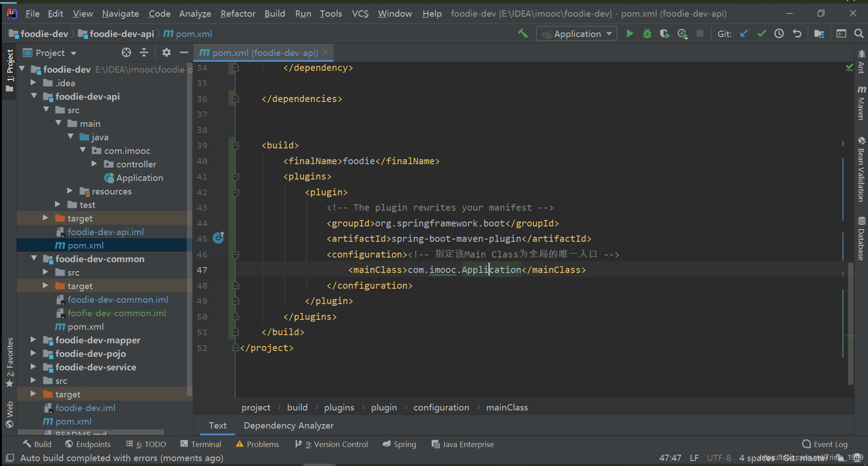
Task: Click the Build project hammer icon
Action: pos(523,33)
